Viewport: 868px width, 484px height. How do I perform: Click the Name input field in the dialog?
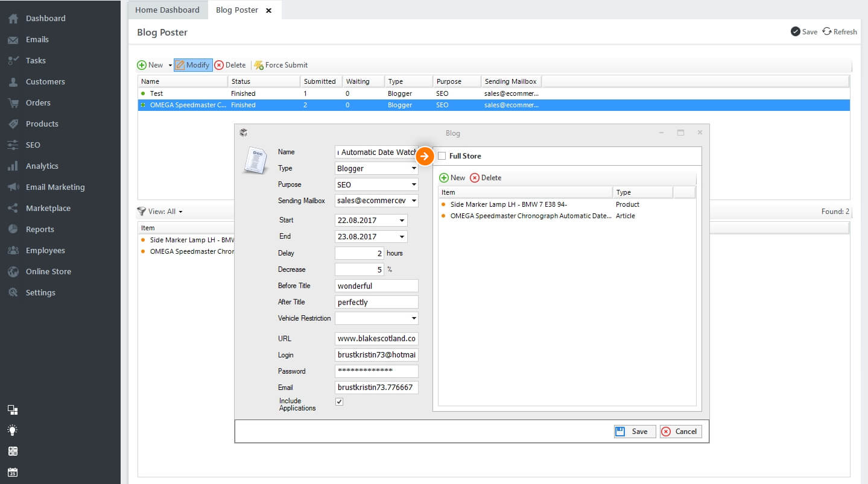click(376, 152)
